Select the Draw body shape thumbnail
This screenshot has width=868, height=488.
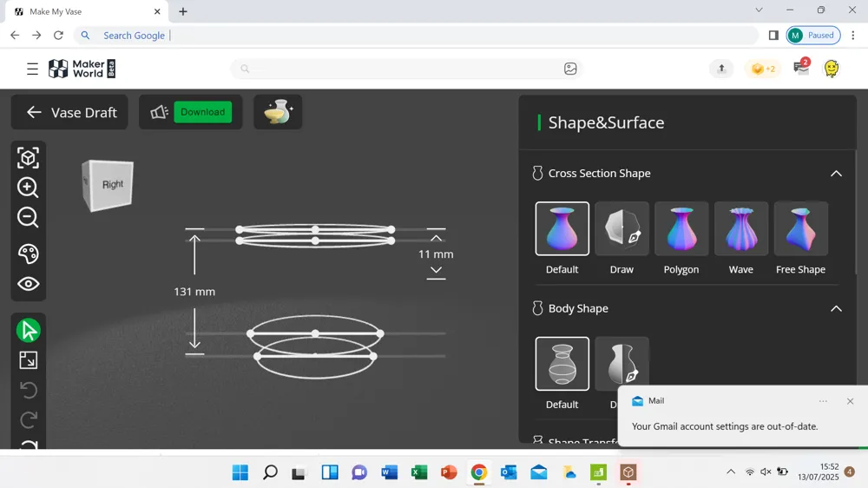[621, 362]
